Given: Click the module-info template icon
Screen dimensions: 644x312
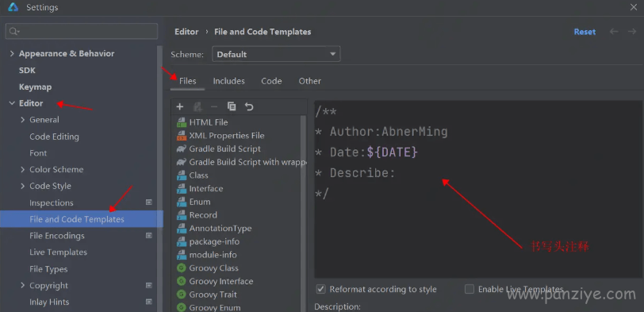Looking at the screenshot, I should 181,255.
